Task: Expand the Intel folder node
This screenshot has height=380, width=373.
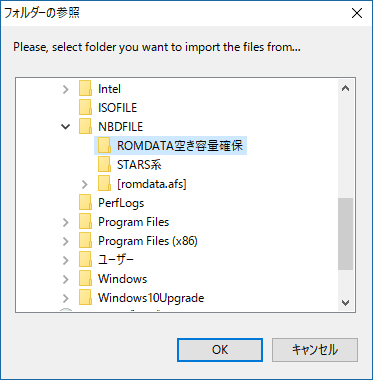Action: (66, 89)
